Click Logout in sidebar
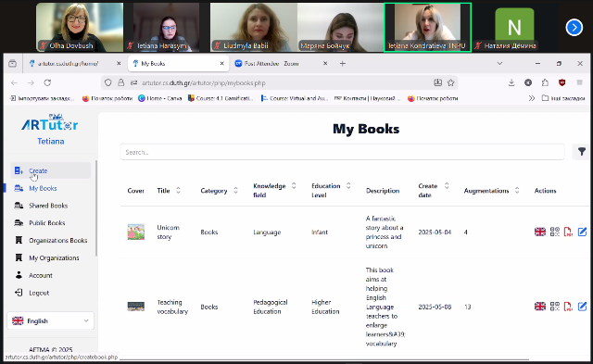This screenshot has height=364, width=593. 51,293
